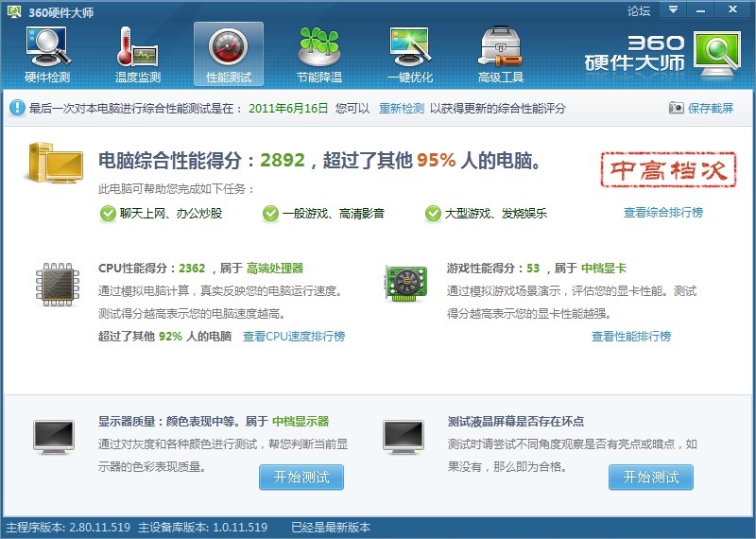Go to 一键优化 one-click optimize tab
This screenshot has width=756, height=539.
[410, 55]
